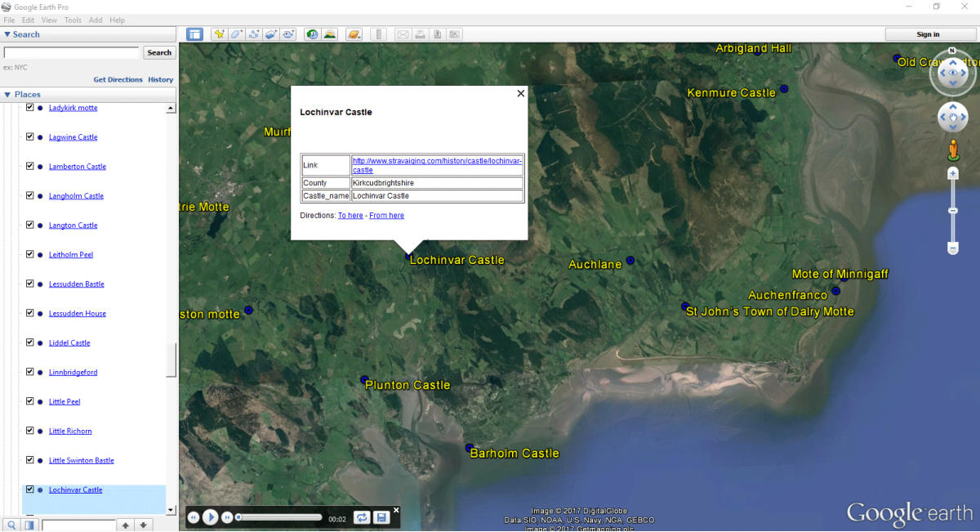Screen dimensions: 980x532
Task: Click the 'To here' directions link
Action: point(350,216)
